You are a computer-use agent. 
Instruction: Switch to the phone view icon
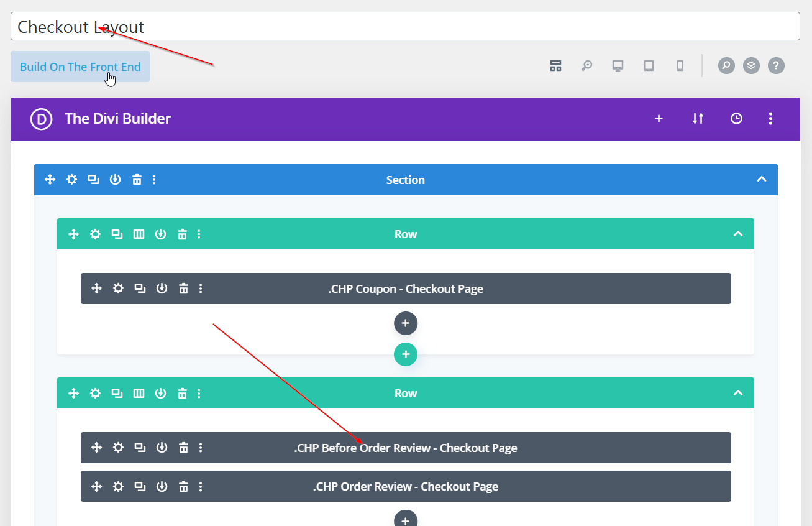coord(680,65)
